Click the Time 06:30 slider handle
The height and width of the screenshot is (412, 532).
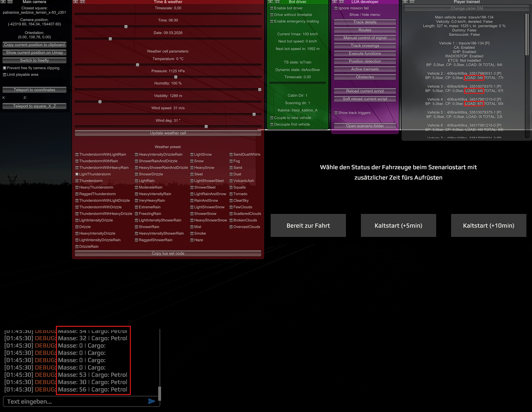pyautogui.click(x=126, y=27)
